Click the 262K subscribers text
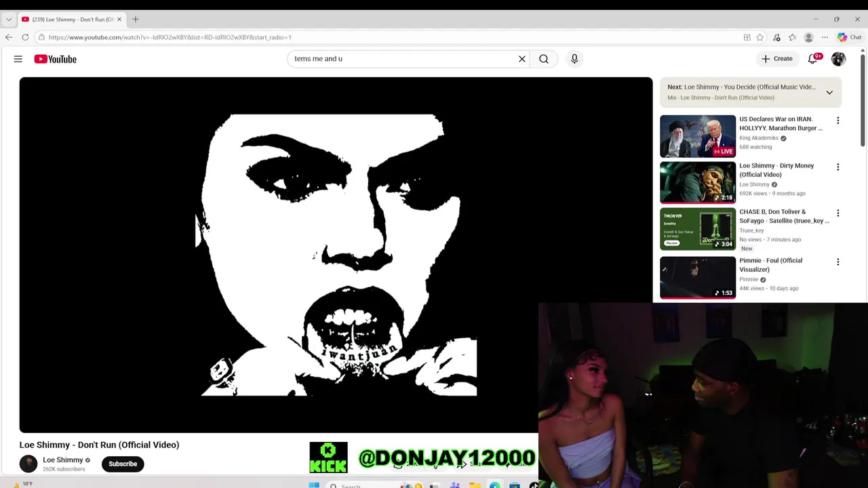The image size is (868, 488). click(64, 469)
